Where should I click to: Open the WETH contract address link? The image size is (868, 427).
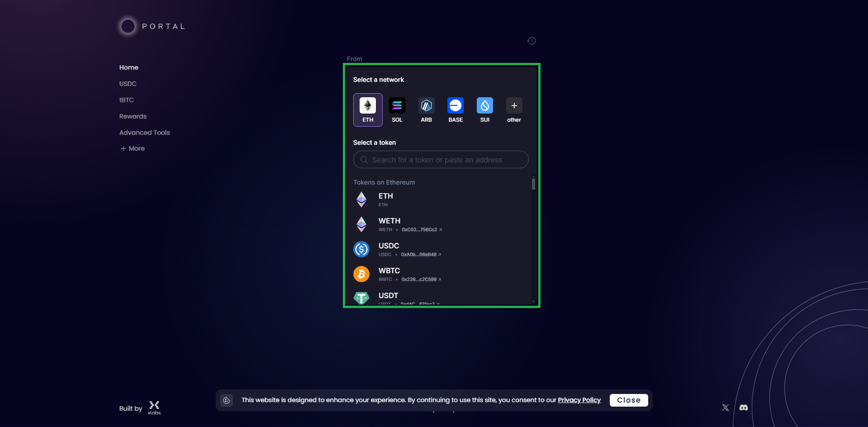click(x=422, y=230)
